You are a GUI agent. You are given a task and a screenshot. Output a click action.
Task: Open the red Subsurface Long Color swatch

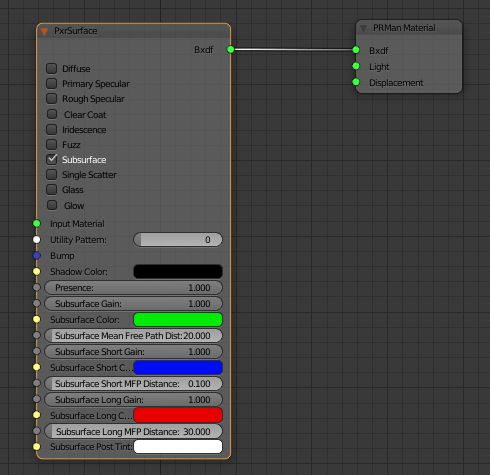(178, 415)
